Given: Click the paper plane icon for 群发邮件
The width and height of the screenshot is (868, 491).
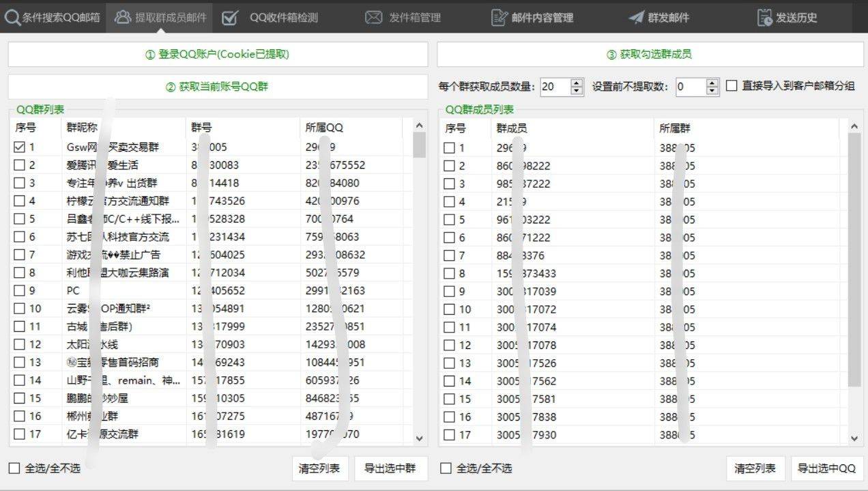Looking at the screenshot, I should coord(636,18).
